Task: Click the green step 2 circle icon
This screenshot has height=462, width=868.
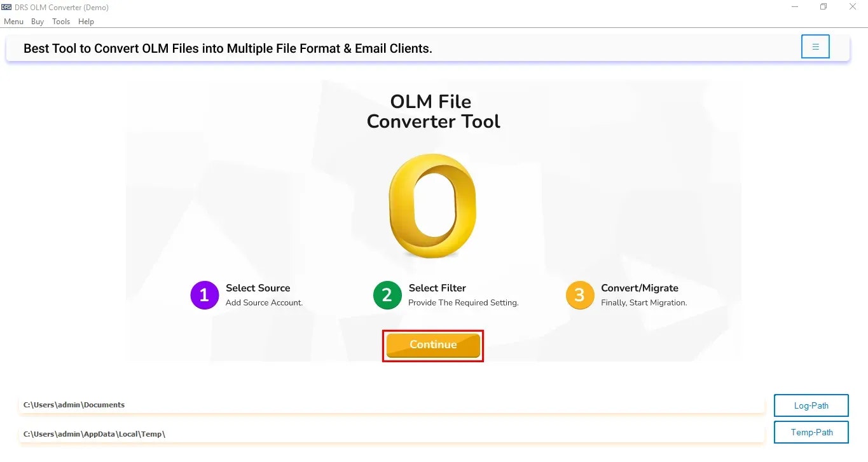Action: pyautogui.click(x=387, y=296)
